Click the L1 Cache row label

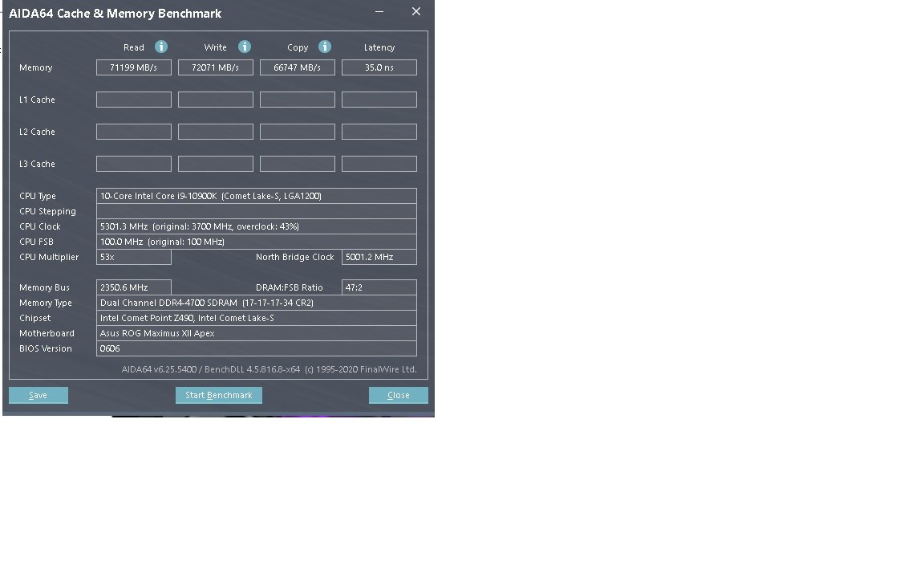tap(37, 100)
